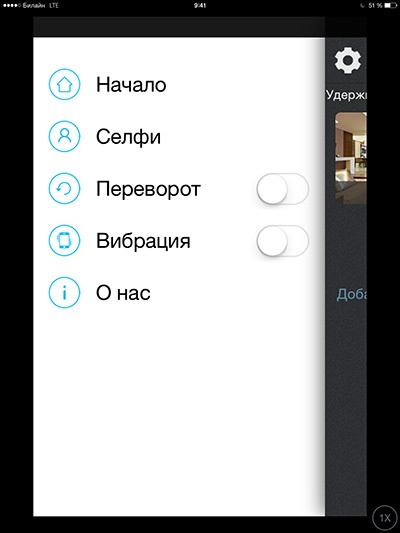
Task: Click the phone vibration icon
Action: (64, 240)
